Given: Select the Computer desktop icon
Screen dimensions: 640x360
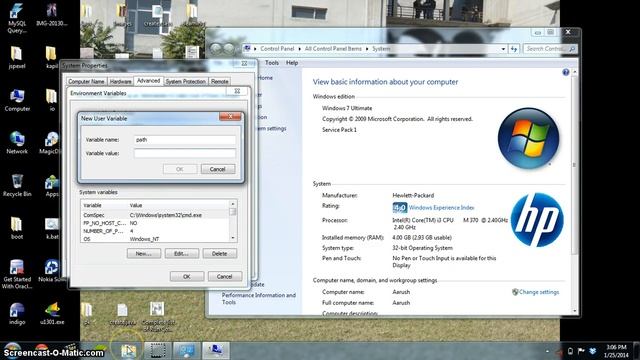Looking at the screenshot, I should coord(17,100).
